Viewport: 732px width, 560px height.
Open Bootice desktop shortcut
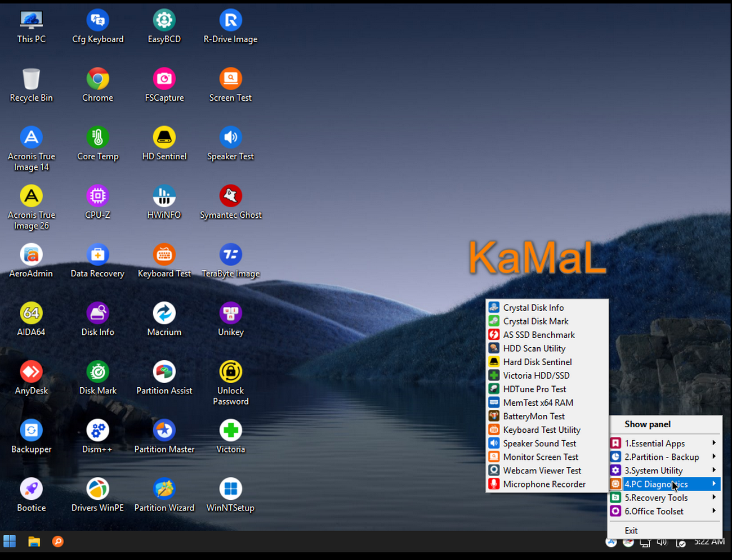click(x=32, y=496)
